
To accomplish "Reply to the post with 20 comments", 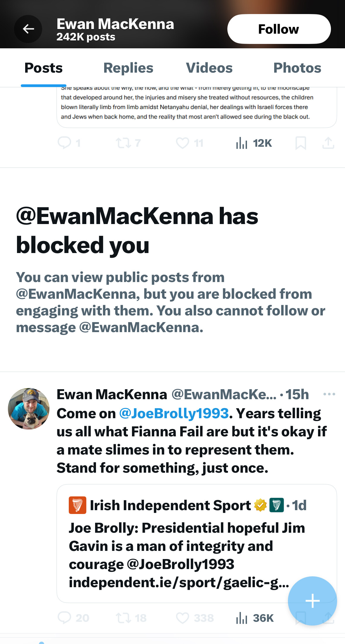I will click(65, 618).
